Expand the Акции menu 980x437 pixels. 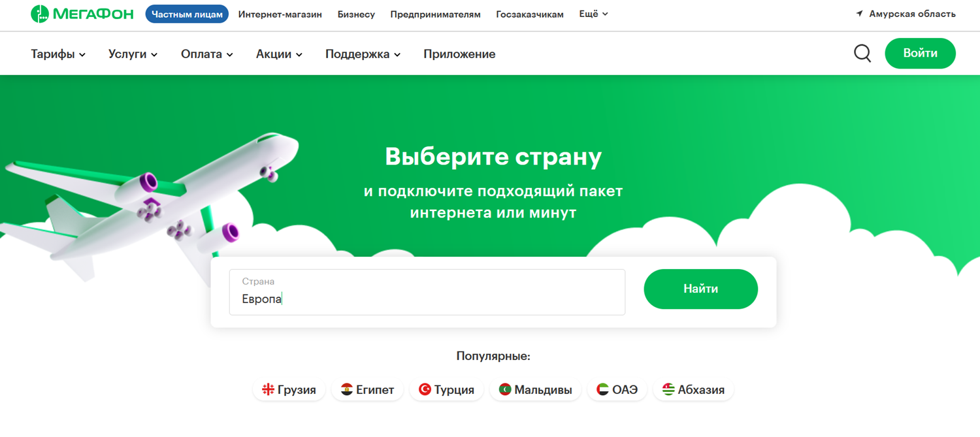point(279,54)
